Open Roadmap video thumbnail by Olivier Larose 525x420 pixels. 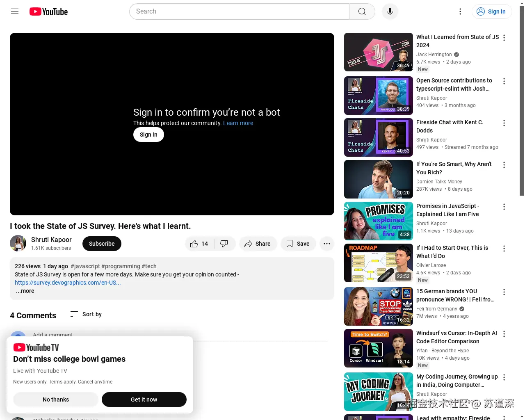tap(379, 263)
